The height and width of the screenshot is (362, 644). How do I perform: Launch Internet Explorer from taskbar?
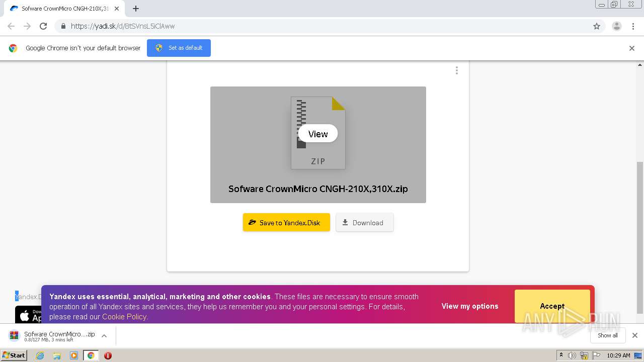tap(40, 355)
